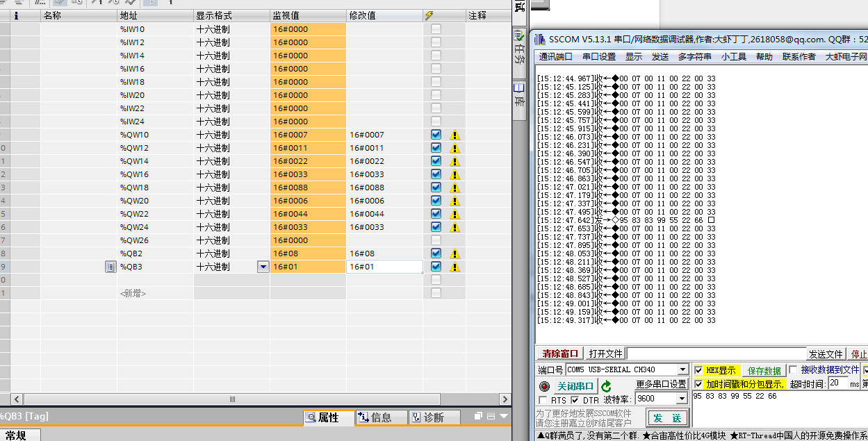Click the 打开文件 button

click(605, 354)
